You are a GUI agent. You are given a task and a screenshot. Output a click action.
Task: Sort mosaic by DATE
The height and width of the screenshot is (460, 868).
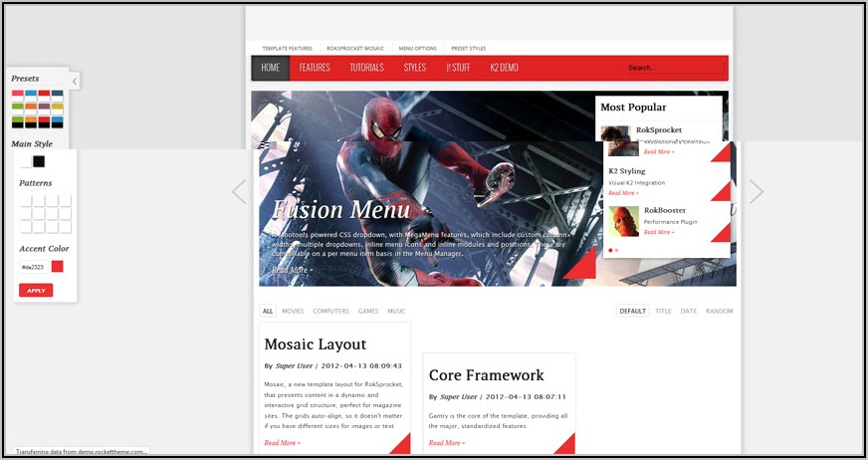(689, 311)
